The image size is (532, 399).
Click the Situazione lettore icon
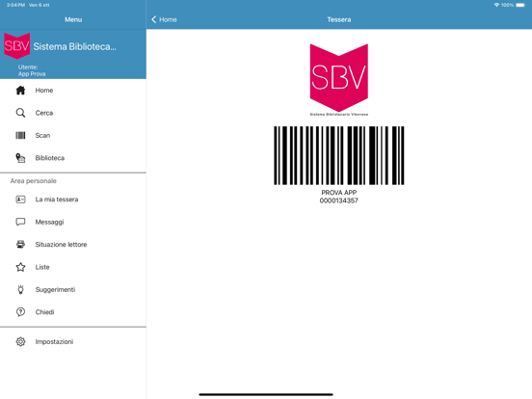(x=20, y=244)
